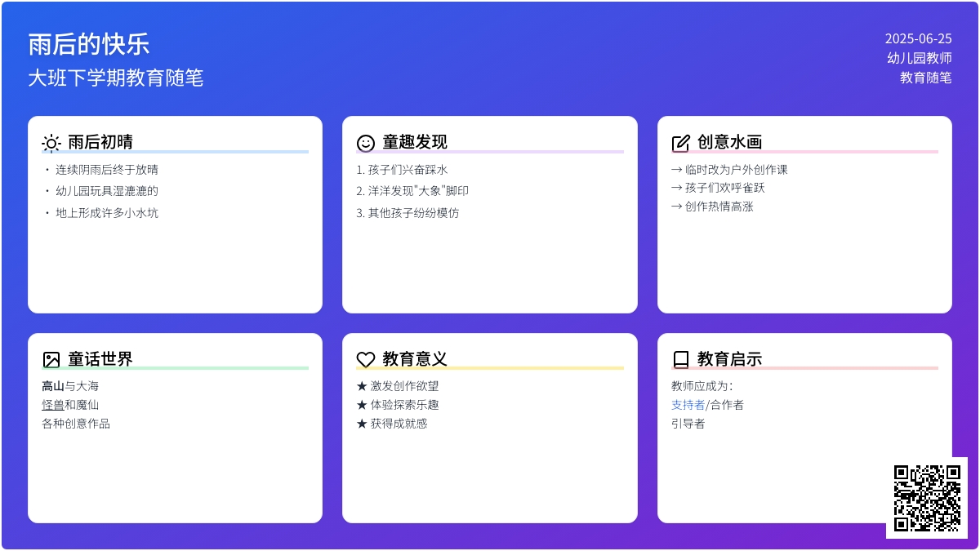Click the card heading 教育启示
980x551 pixels.
click(x=730, y=359)
